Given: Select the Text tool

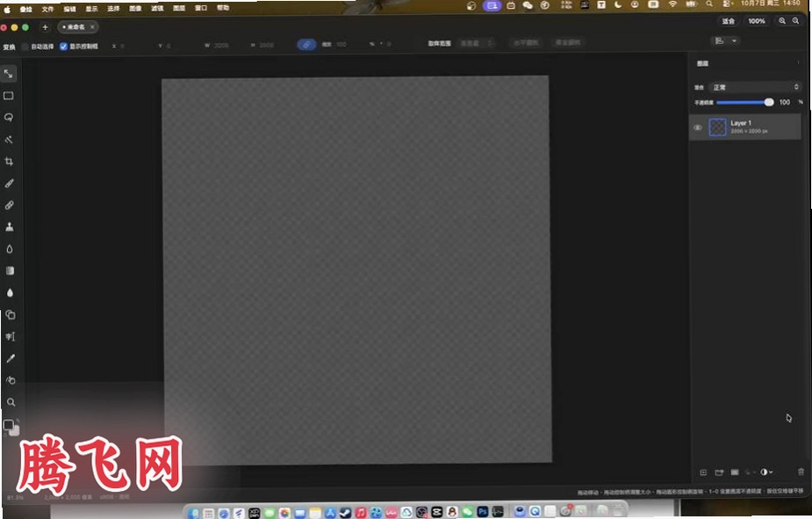Looking at the screenshot, I should (11, 336).
